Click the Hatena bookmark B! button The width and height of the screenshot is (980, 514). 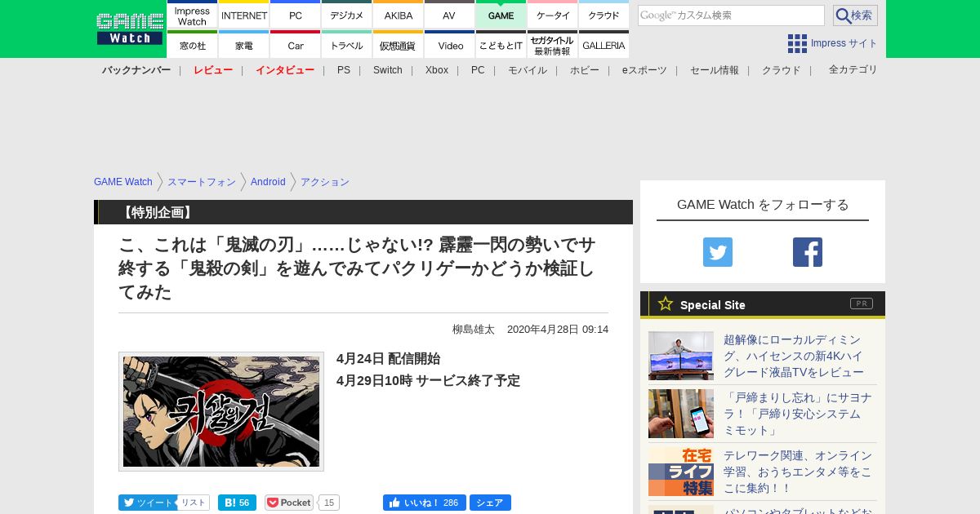pos(237,503)
